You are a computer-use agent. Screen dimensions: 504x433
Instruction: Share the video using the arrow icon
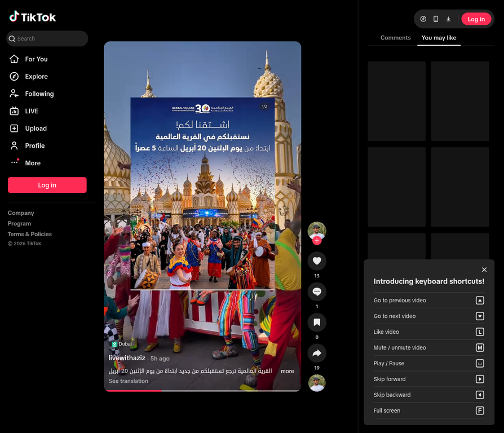(x=317, y=352)
